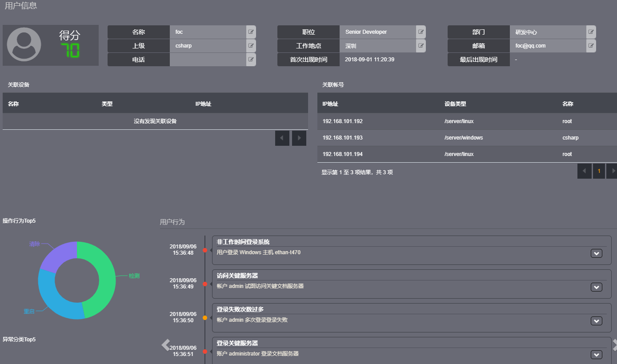
Task: Click the edit icon for 电话 field
Action: (x=251, y=60)
